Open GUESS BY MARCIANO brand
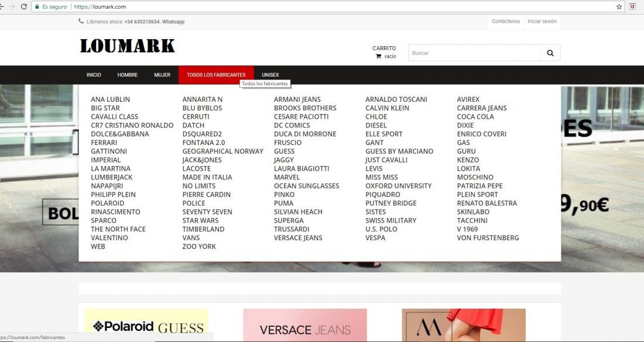 click(399, 151)
